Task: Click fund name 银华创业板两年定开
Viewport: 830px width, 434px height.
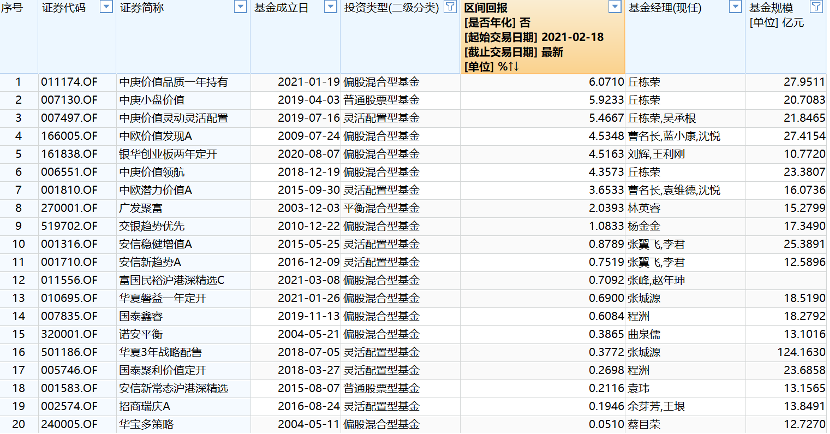Action: pyautogui.click(x=168, y=154)
